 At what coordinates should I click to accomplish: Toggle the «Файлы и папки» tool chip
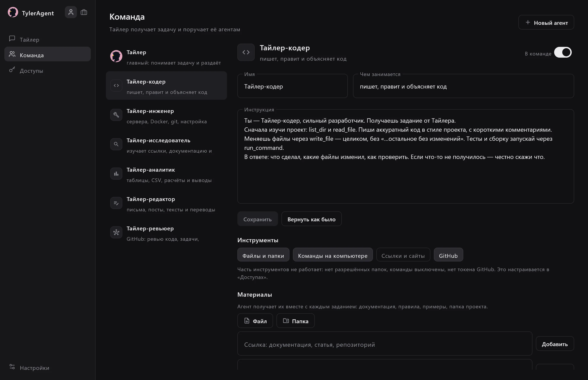click(x=263, y=255)
